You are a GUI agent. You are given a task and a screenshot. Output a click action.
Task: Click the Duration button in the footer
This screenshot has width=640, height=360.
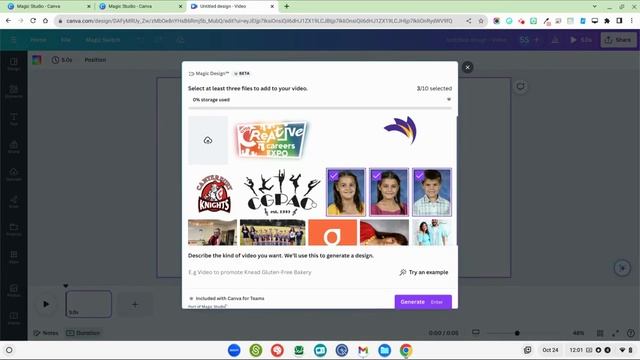[83, 333]
